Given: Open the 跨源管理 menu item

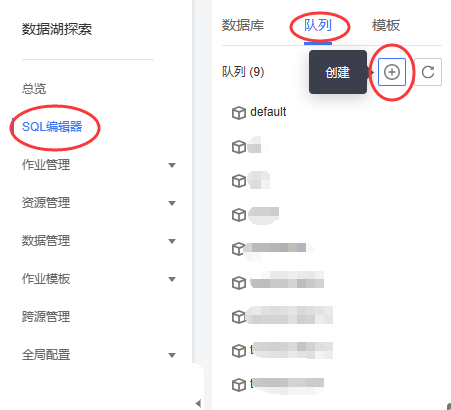Looking at the screenshot, I should 46,317.
